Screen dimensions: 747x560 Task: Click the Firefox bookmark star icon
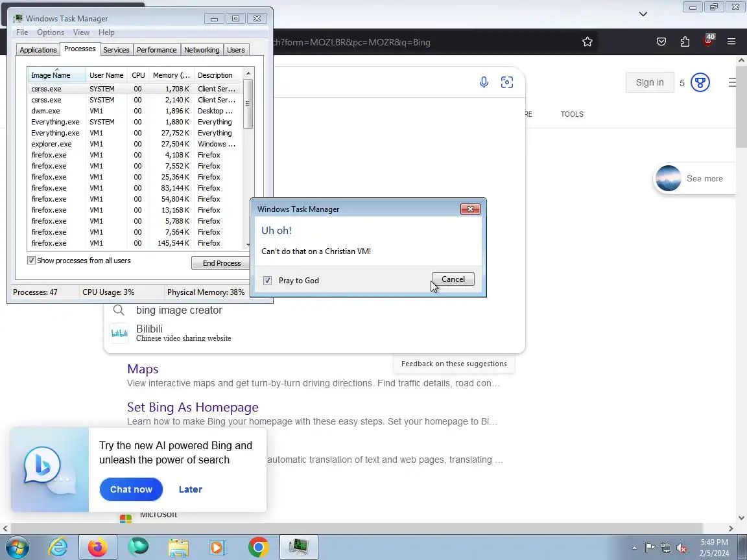[x=587, y=42]
